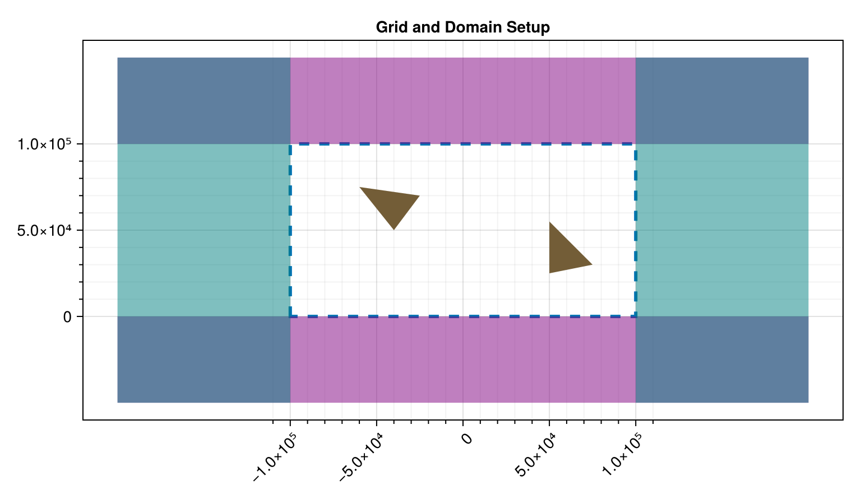
Task: Click the x-axis tick label 5.0×10⁴
Action: 536,455
